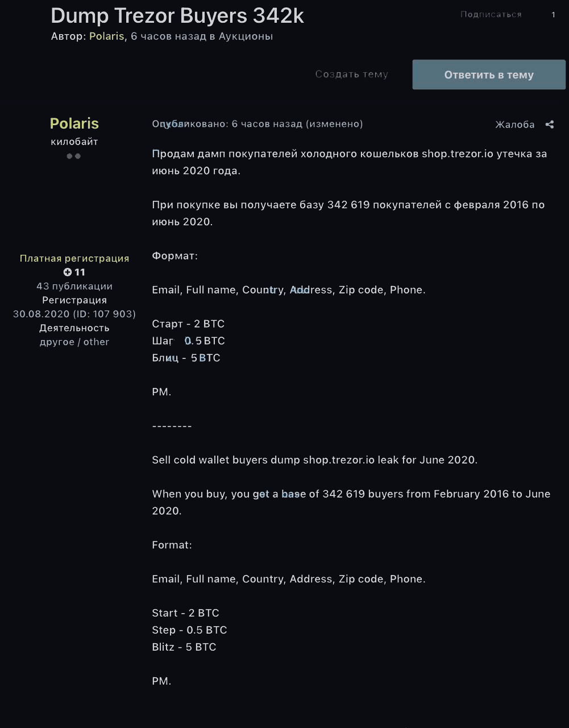Subscribe to the thread with Подписаться
This screenshot has height=728, width=569.
491,14
